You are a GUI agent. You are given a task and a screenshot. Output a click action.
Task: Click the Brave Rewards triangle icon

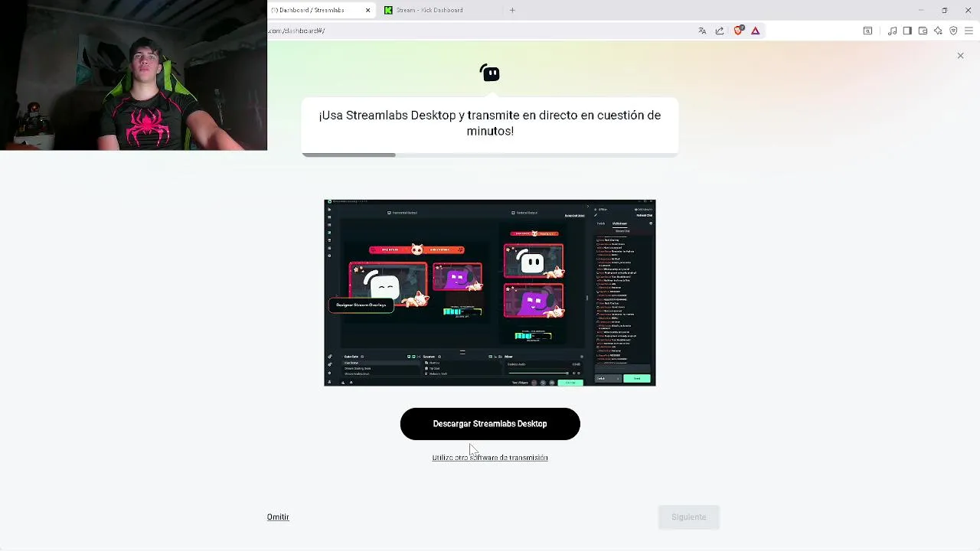[x=756, y=31]
